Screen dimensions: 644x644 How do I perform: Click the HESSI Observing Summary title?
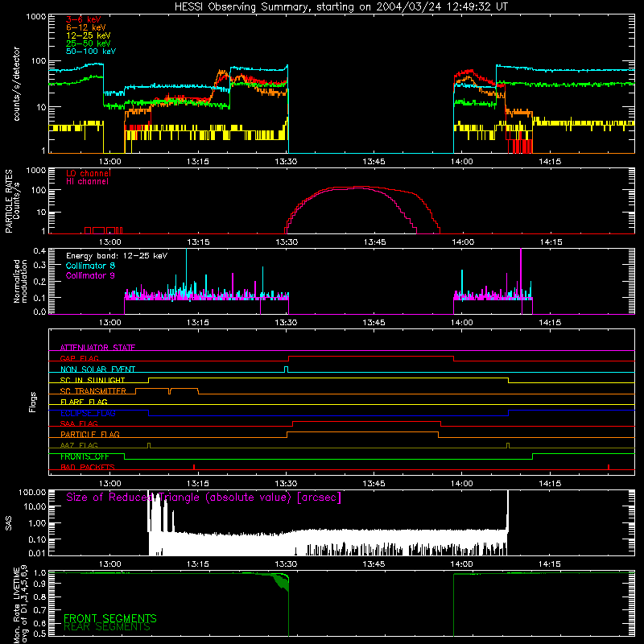[x=341, y=7]
